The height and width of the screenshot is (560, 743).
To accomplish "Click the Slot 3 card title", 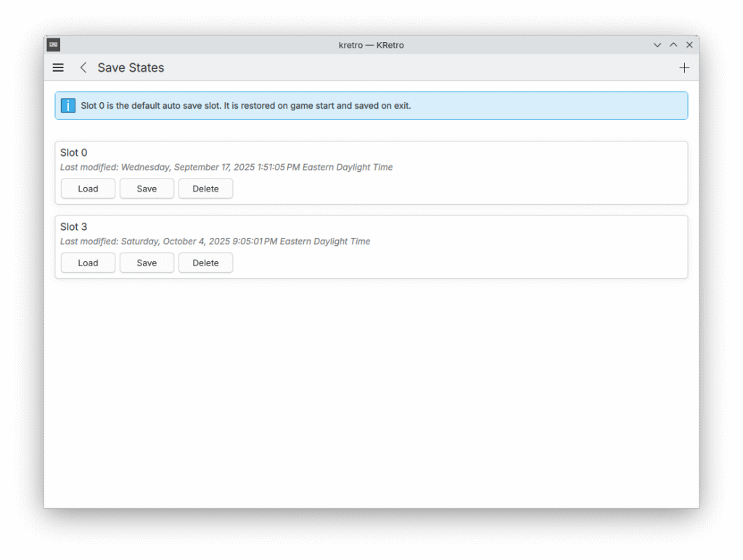I will click(x=74, y=226).
